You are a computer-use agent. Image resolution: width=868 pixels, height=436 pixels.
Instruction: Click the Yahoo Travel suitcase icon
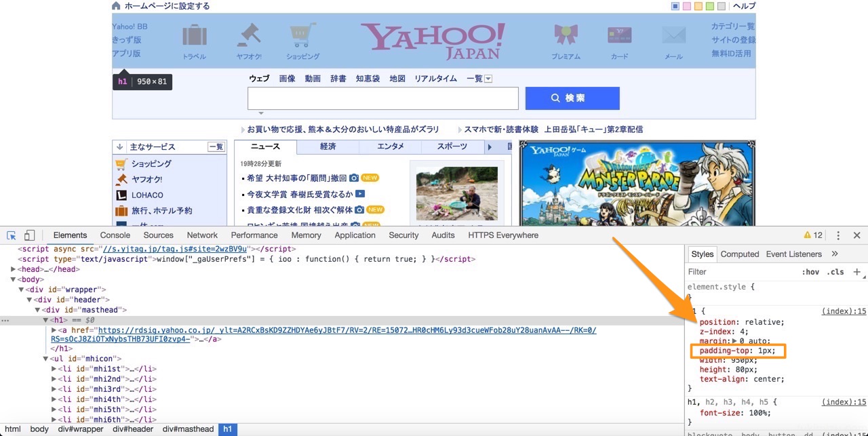pos(195,36)
